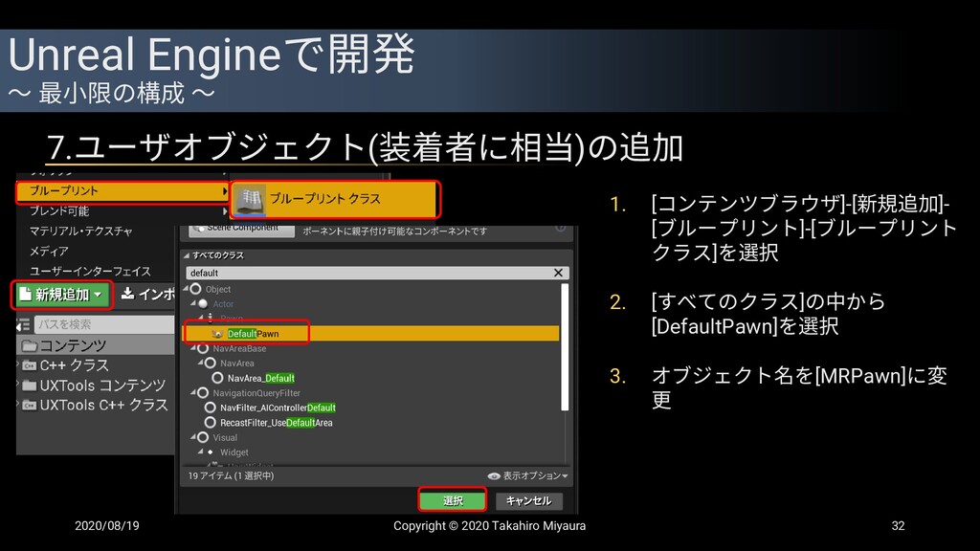Select the Object class row

[372, 289]
